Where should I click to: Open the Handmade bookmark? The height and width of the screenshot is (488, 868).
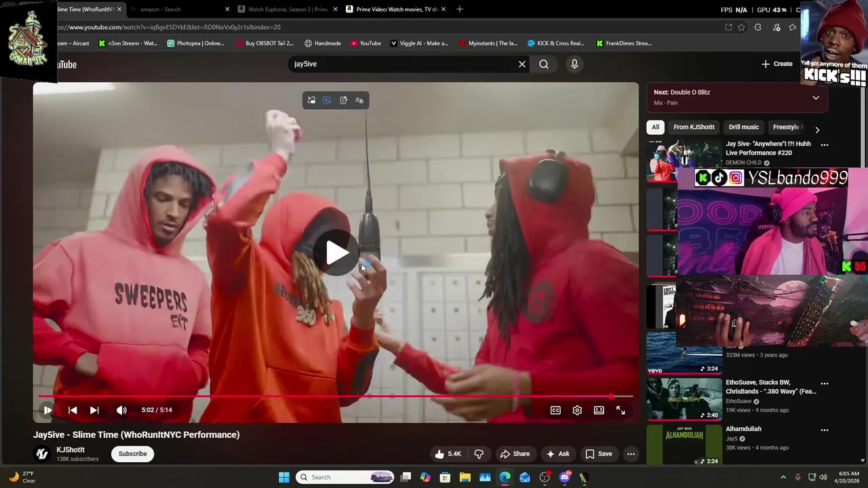pyautogui.click(x=323, y=43)
